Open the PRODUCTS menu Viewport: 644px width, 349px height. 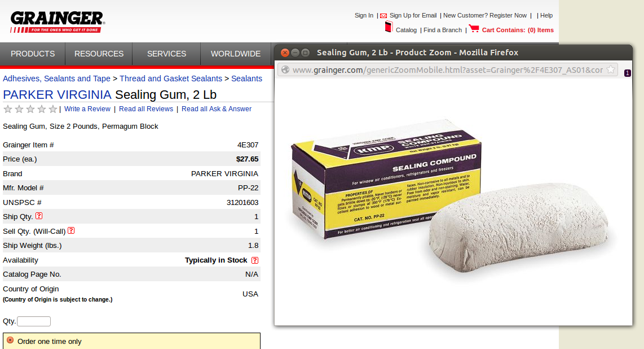tap(33, 54)
